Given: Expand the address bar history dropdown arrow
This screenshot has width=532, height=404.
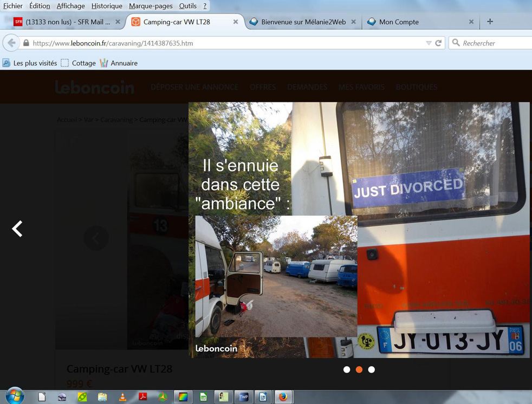Looking at the screenshot, I should tap(429, 43).
